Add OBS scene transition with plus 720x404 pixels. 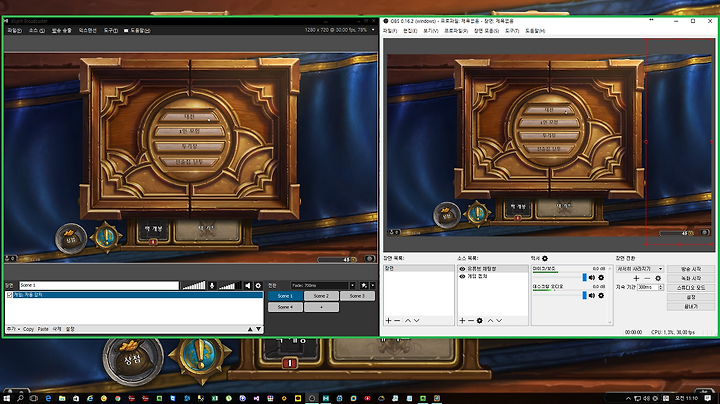pyautogui.click(x=636, y=278)
